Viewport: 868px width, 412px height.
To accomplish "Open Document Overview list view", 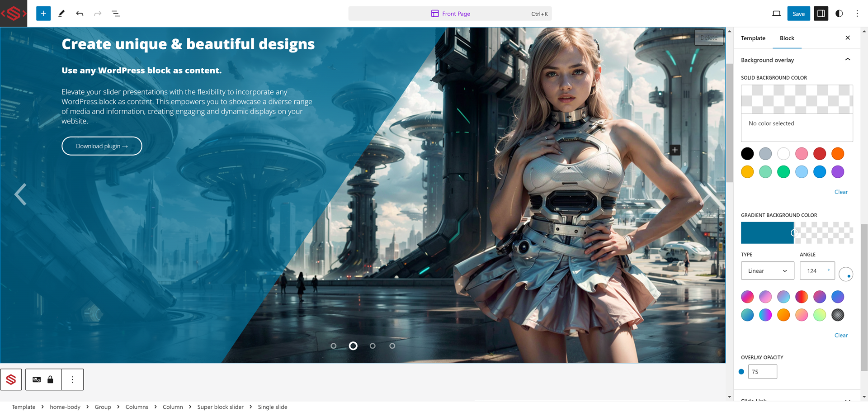I will coord(116,14).
